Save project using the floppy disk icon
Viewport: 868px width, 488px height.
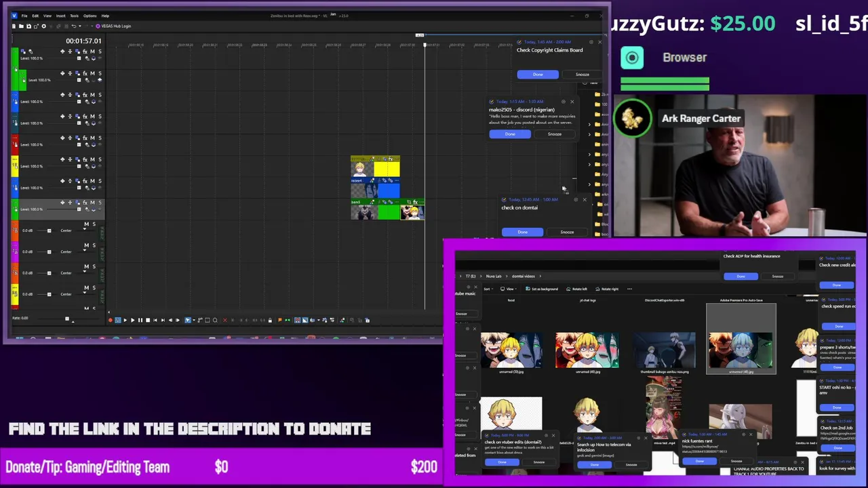point(28,26)
